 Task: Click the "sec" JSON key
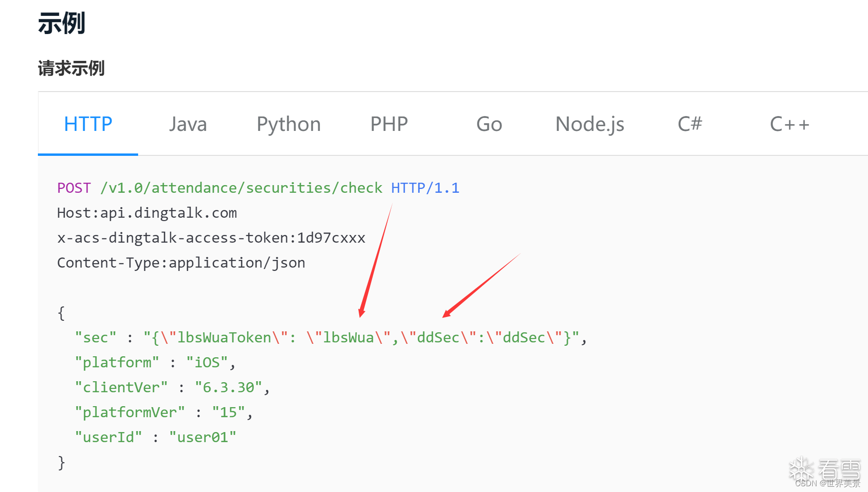click(95, 338)
